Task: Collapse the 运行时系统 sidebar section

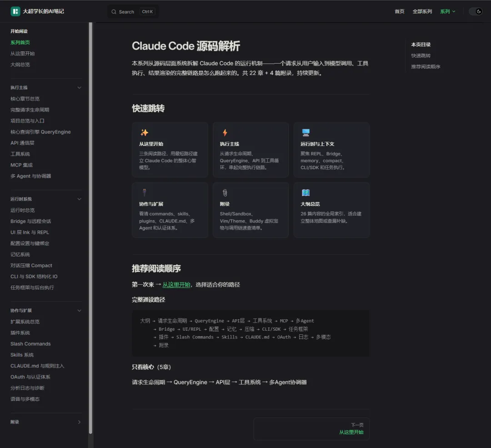Action: [79, 199]
